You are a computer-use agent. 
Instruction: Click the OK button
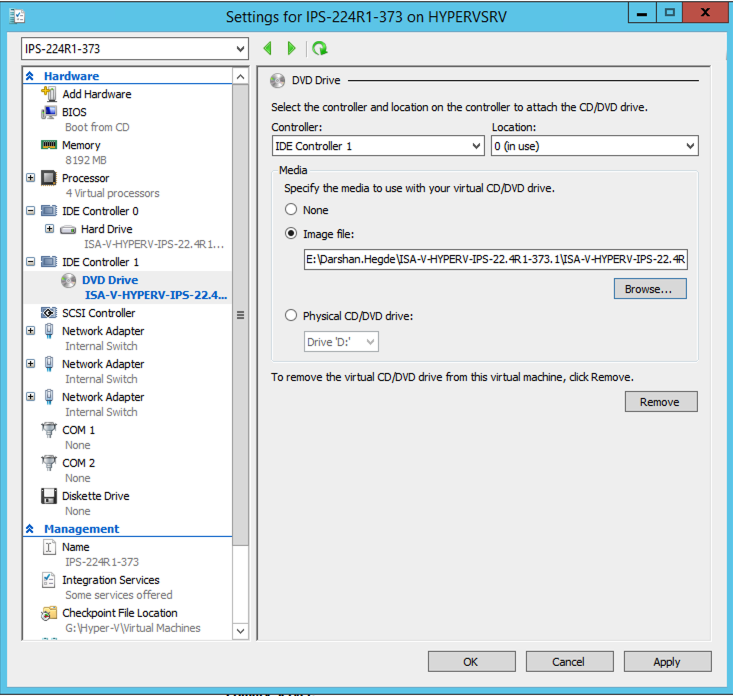pos(471,661)
